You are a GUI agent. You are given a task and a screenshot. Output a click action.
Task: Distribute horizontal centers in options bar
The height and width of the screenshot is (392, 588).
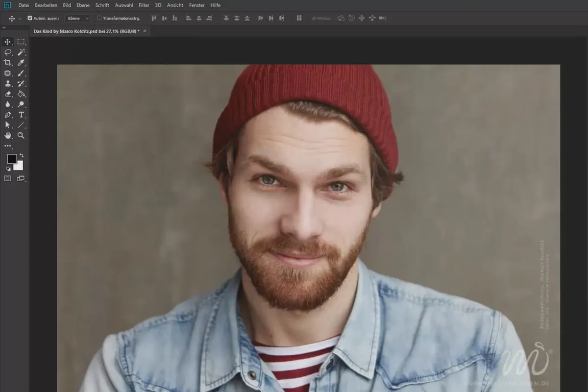point(271,18)
